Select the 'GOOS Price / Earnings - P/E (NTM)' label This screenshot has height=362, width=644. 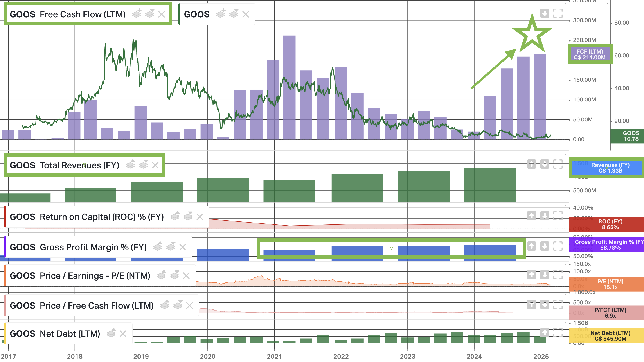coord(80,276)
